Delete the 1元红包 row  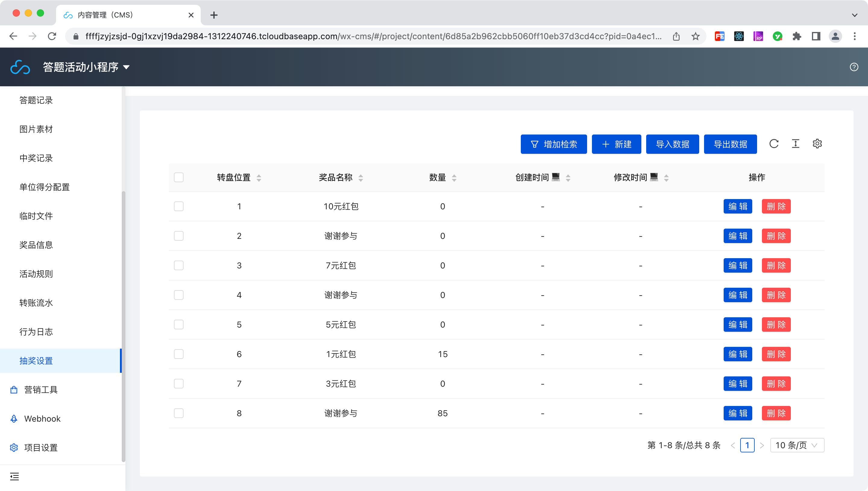click(776, 354)
